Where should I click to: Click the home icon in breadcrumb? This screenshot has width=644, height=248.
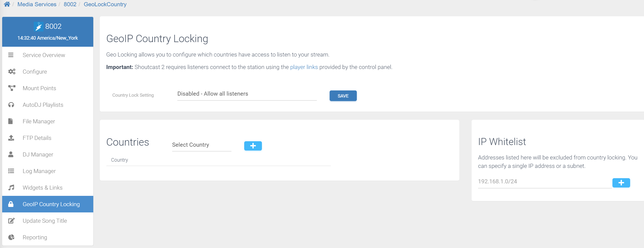click(7, 4)
